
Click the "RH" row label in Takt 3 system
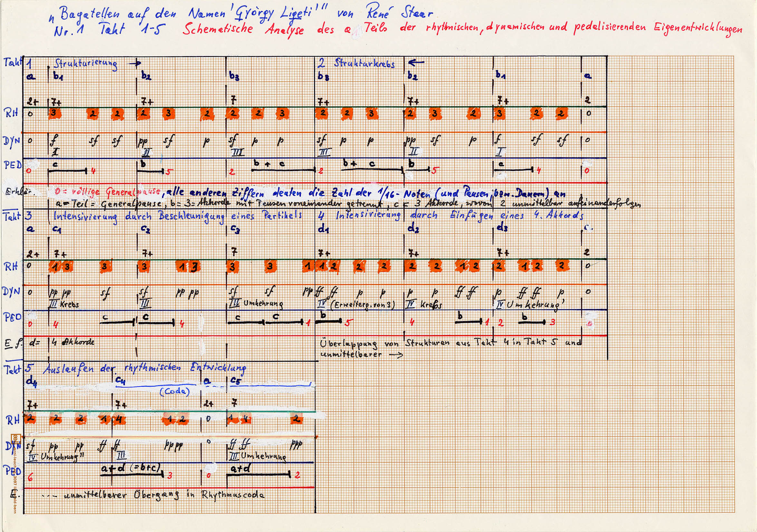tap(12, 266)
